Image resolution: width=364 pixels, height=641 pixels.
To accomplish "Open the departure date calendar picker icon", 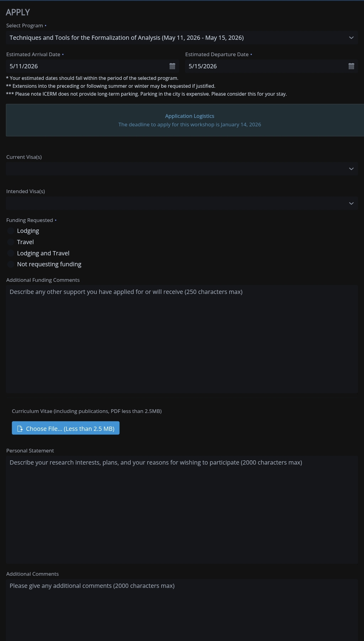I will (351, 66).
